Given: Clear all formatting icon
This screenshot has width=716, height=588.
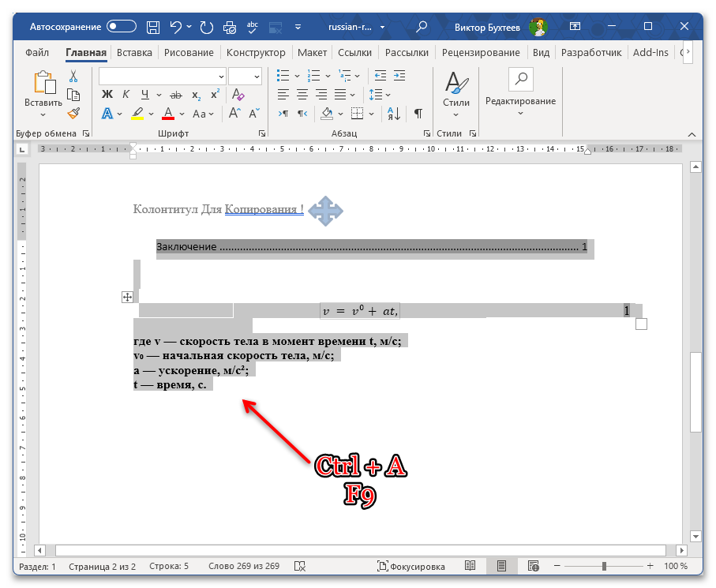Looking at the screenshot, I should [238, 95].
